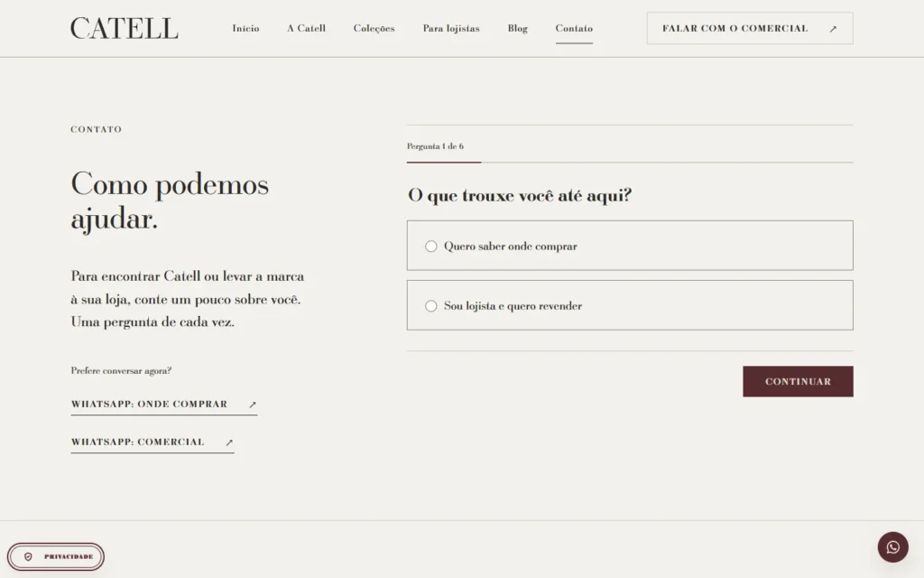Click the shield icon in Privacidade
This screenshot has height=578, width=924.
click(x=28, y=556)
